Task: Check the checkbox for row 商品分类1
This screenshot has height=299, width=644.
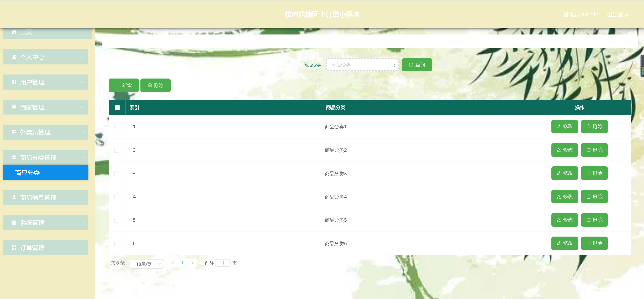Action: [x=117, y=127]
